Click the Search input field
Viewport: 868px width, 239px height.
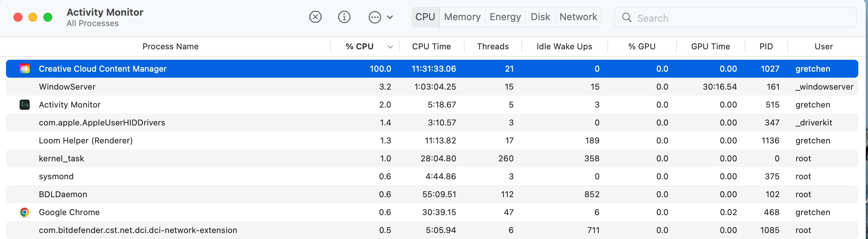pyautogui.click(x=743, y=18)
